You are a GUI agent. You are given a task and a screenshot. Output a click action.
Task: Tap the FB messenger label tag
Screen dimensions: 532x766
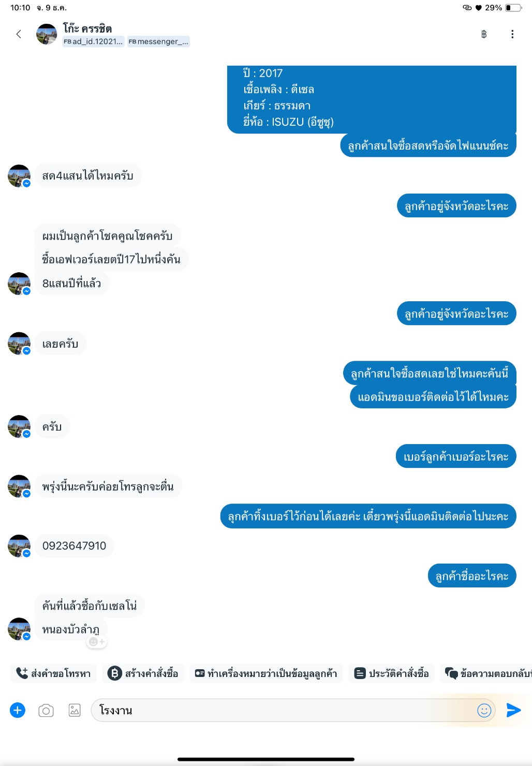pos(158,41)
